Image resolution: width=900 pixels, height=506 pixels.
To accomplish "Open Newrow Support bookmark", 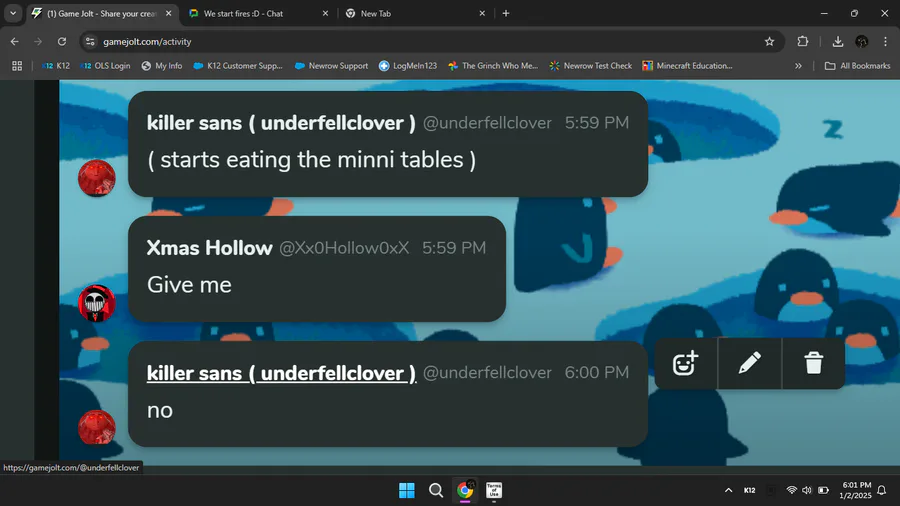I will (x=332, y=66).
